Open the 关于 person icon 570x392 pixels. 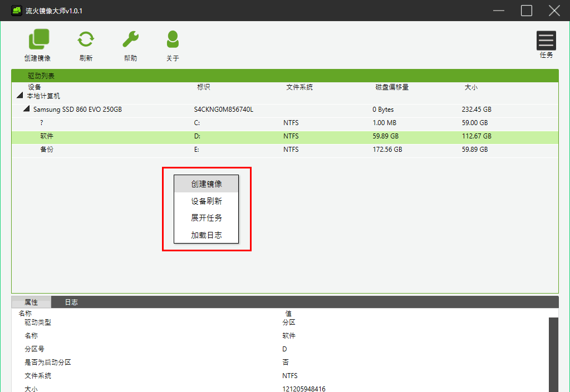click(173, 39)
